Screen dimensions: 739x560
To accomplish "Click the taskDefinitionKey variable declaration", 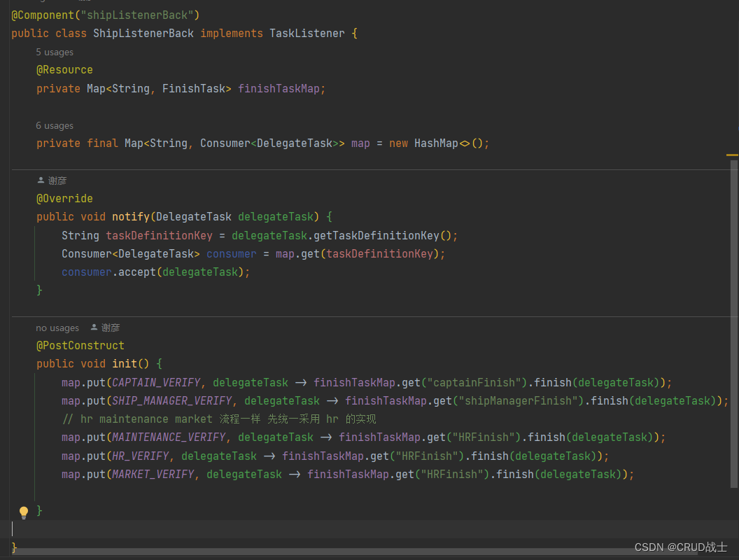I will tap(159, 235).
